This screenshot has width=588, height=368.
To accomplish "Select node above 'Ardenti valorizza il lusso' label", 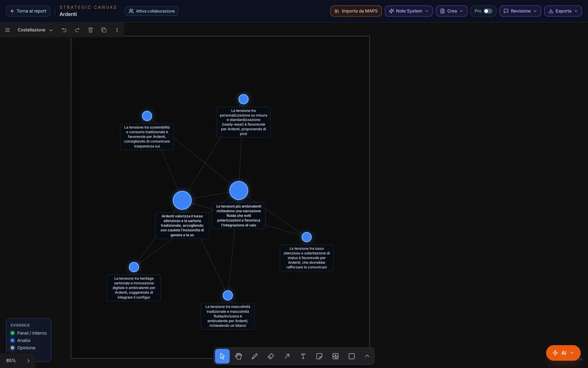I will point(182,201).
